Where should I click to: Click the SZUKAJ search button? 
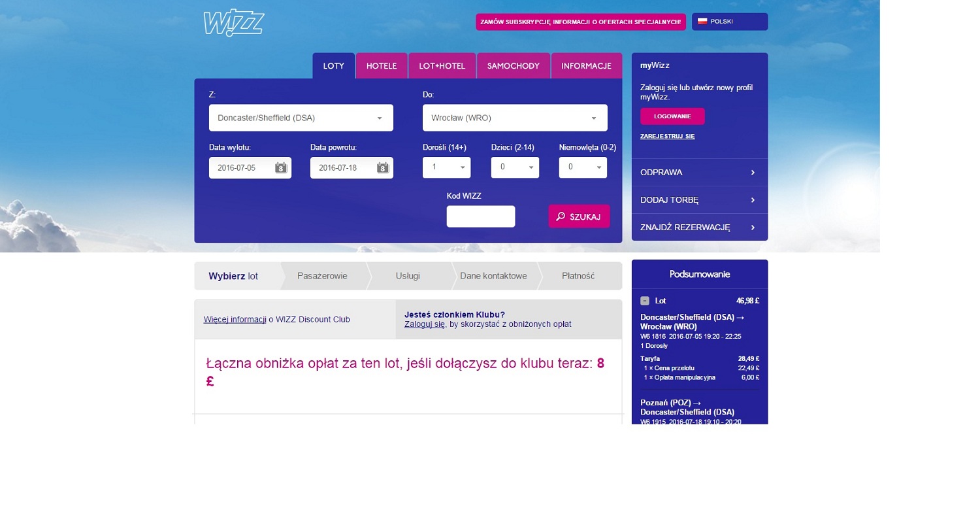point(579,216)
